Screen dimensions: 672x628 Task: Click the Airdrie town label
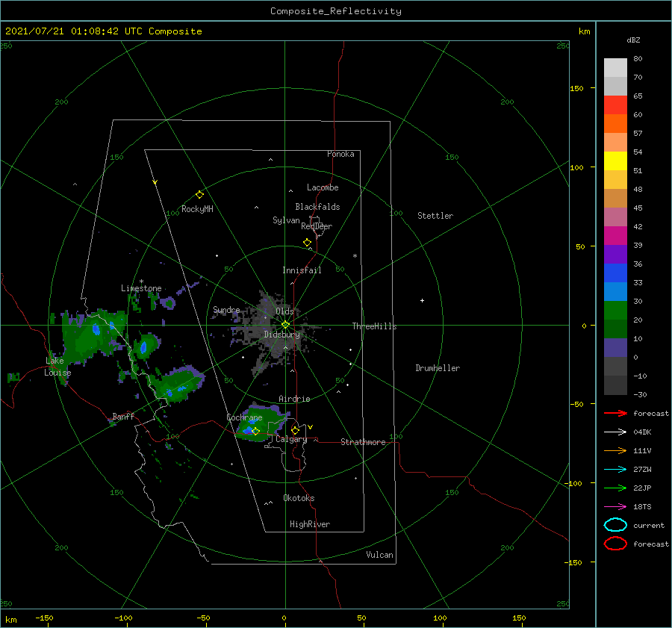tap(294, 399)
